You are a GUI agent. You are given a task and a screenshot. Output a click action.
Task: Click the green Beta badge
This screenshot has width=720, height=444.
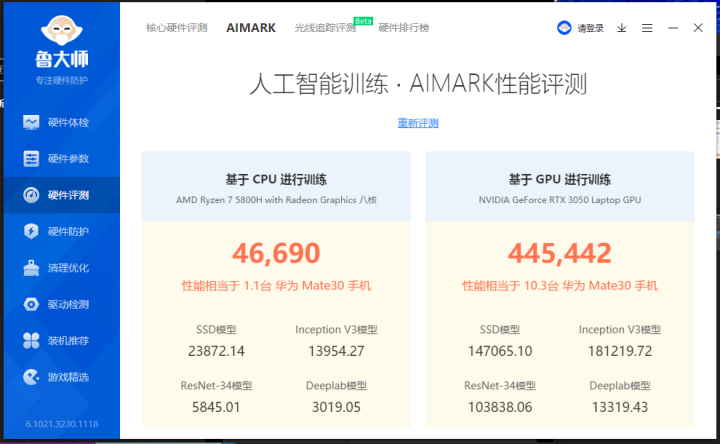[363, 21]
